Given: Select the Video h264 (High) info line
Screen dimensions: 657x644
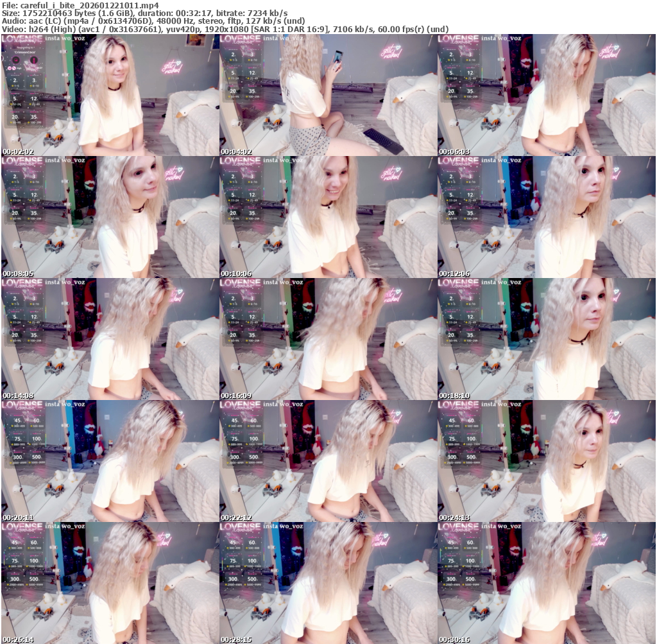Looking at the screenshot, I should [225, 29].
